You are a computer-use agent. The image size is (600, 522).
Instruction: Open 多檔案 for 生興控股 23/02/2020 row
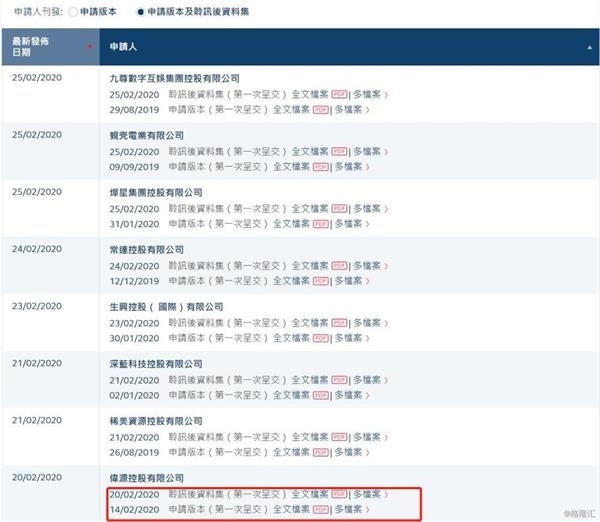click(x=367, y=323)
